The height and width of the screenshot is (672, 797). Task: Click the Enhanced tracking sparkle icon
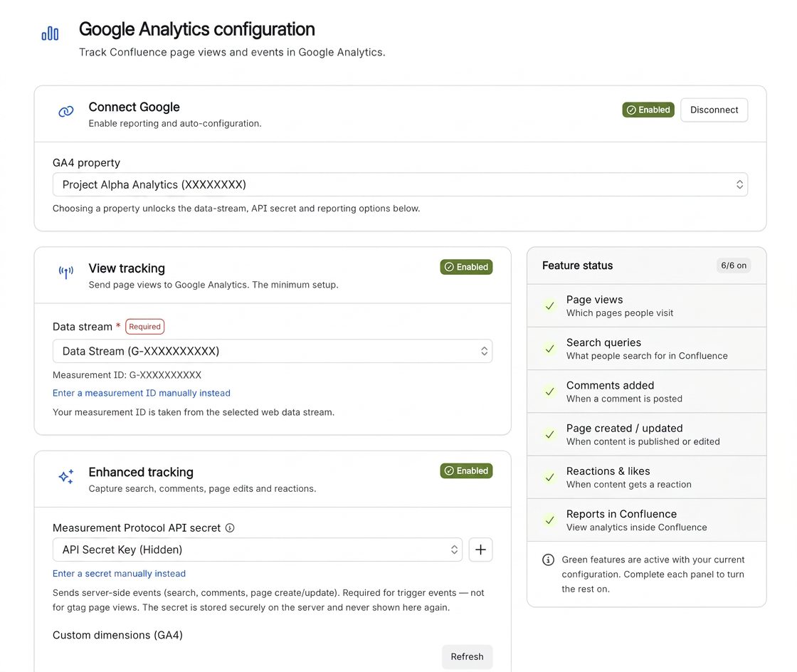pos(66,476)
